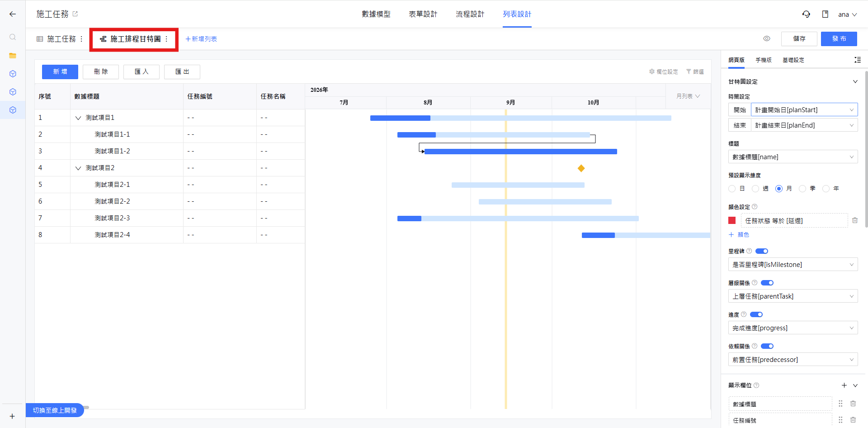Toggle the 依賴關係 switch
Screen dimensions: 868x428
coord(767,346)
